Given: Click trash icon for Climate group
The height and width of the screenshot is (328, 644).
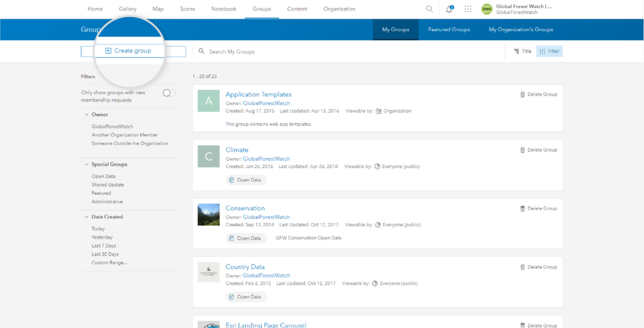Looking at the screenshot, I should click(523, 150).
